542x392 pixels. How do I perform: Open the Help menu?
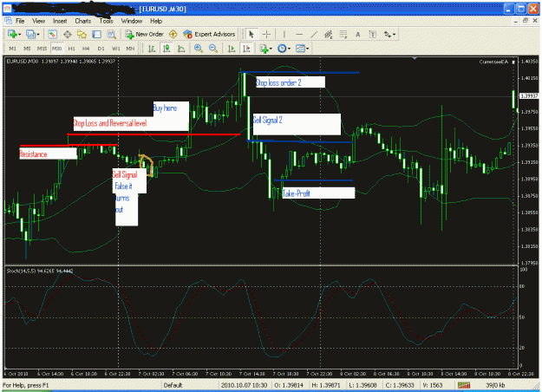(x=156, y=21)
